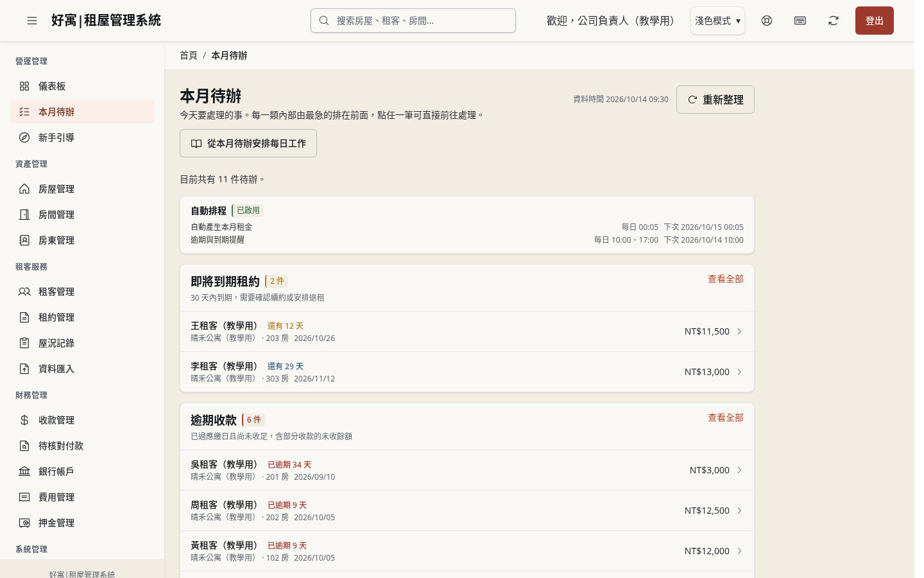Open 從本月待辦安排每日工作 guide button
Viewport: 924px width, 578px height.
[248, 143]
